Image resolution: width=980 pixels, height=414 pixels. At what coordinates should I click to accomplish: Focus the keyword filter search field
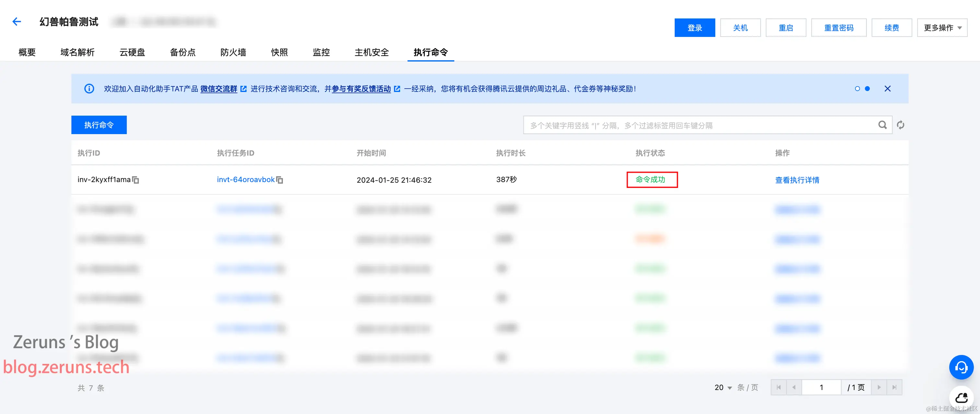pyautogui.click(x=700, y=125)
